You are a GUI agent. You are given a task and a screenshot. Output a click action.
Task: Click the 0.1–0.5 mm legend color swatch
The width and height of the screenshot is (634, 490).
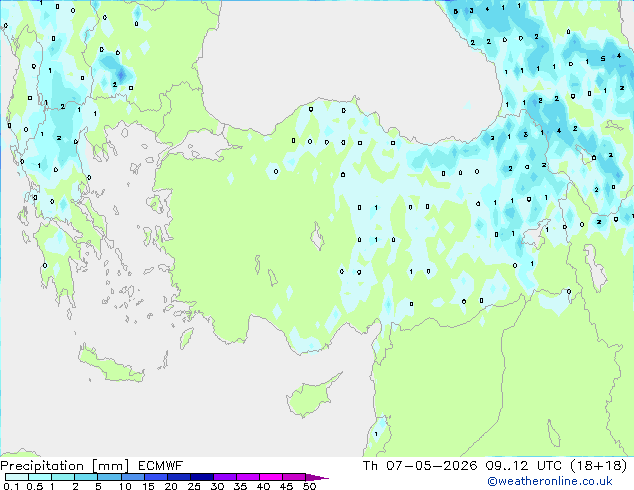[17, 477]
